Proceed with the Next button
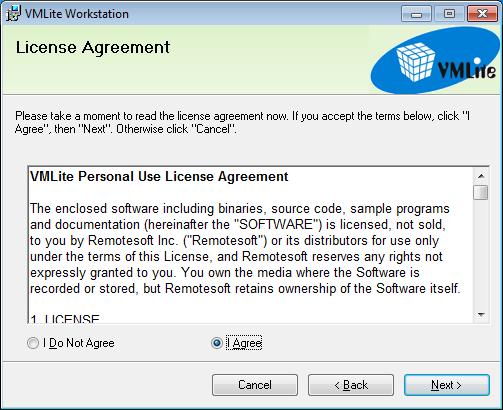 click(x=447, y=385)
